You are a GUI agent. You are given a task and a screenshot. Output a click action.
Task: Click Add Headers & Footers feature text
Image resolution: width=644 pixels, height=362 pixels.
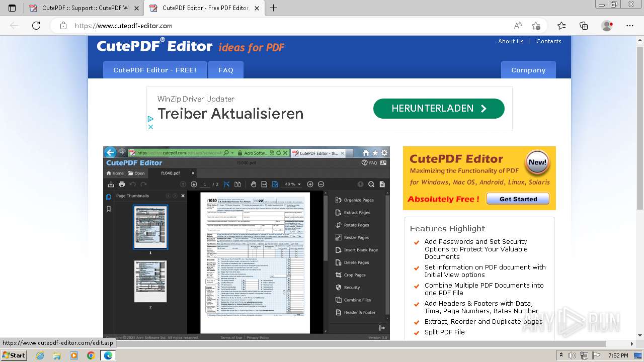tap(481, 307)
